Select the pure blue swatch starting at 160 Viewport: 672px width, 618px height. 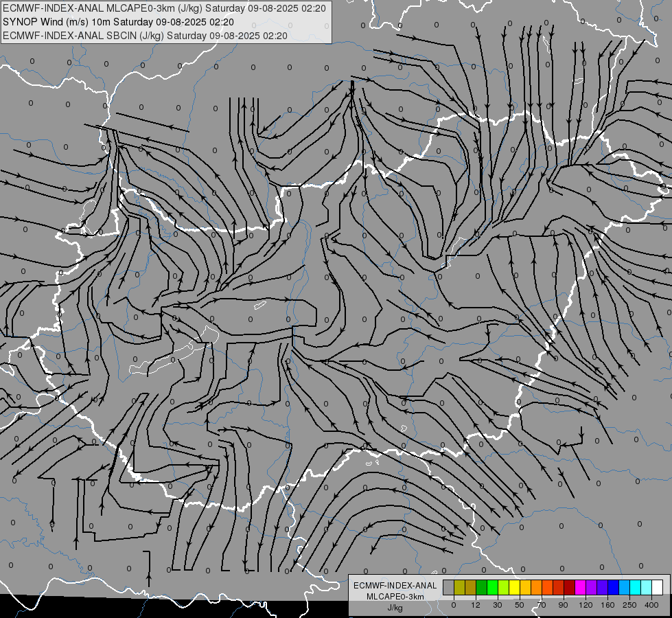tap(613, 587)
